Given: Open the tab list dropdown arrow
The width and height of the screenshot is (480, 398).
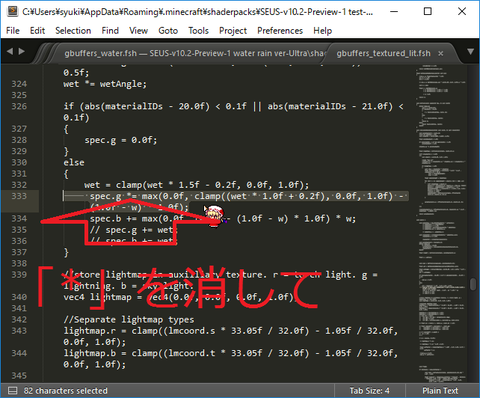Looking at the screenshot, I should (x=470, y=52).
